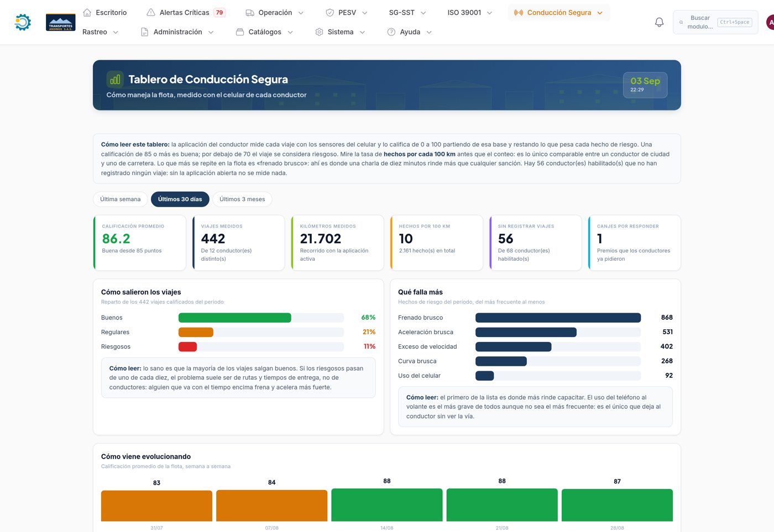Click the Conducción Segura signal icon

pyautogui.click(x=519, y=12)
